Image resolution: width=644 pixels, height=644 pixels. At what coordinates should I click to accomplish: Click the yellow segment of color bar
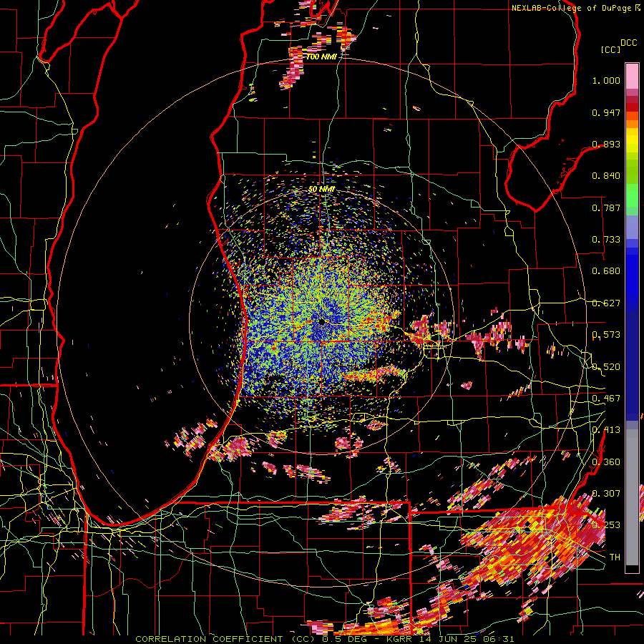pyautogui.click(x=632, y=140)
